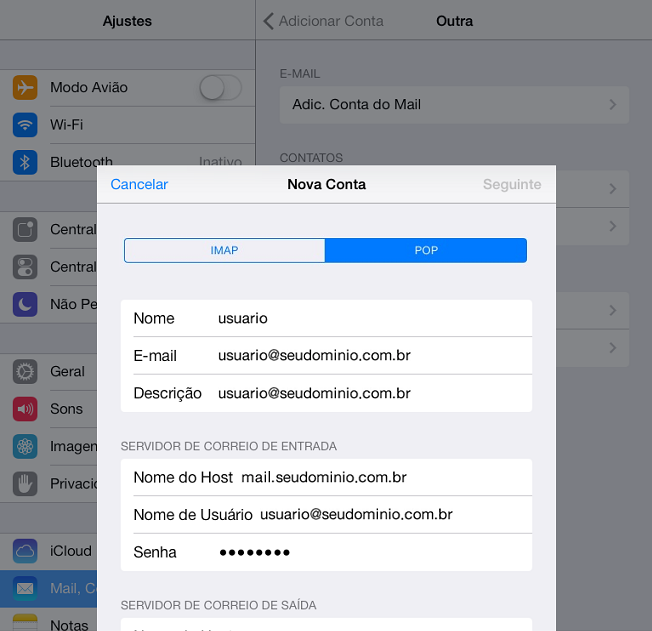Cancel the new account dialog

click(139, 184)
